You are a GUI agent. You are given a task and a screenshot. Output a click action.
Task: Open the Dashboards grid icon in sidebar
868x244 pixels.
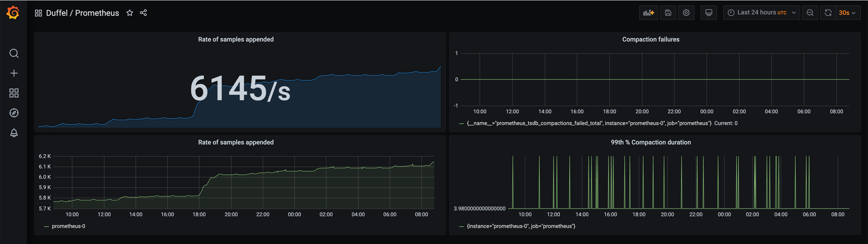14,93
